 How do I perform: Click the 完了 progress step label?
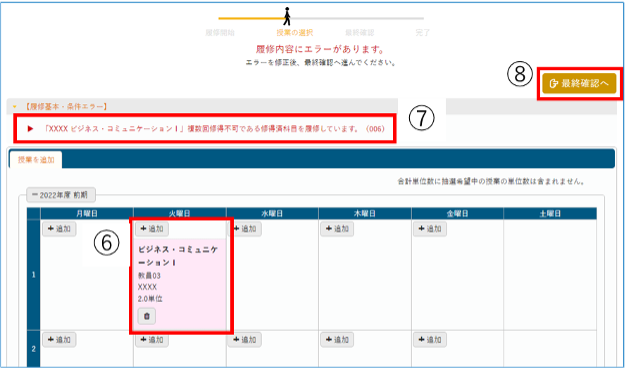pyautogui.click(x=423, y=33)
